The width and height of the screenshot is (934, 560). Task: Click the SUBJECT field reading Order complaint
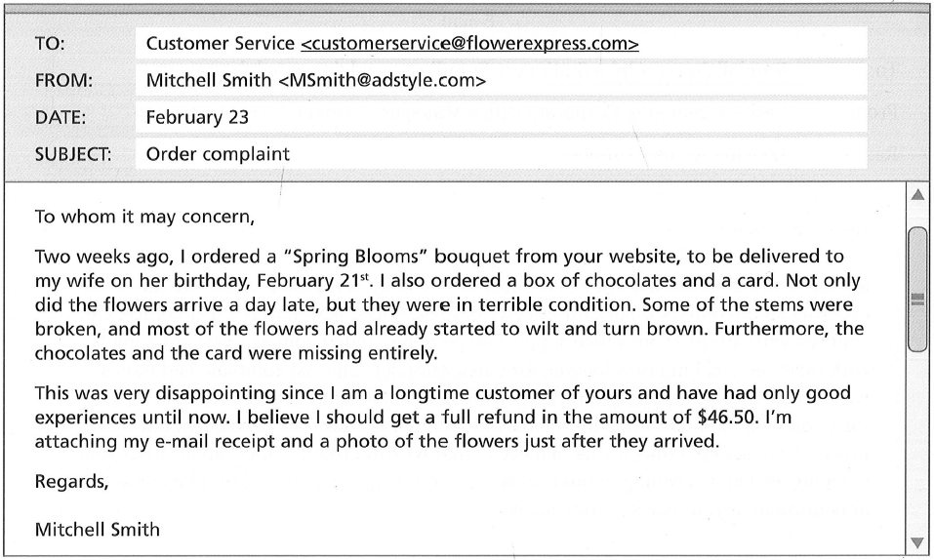(x=501, y=154)
